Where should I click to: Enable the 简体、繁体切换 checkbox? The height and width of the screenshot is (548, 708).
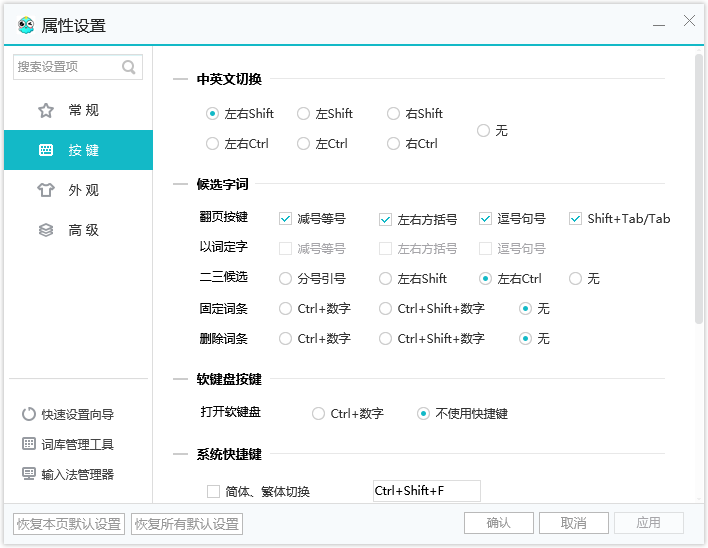pos(213,491)
